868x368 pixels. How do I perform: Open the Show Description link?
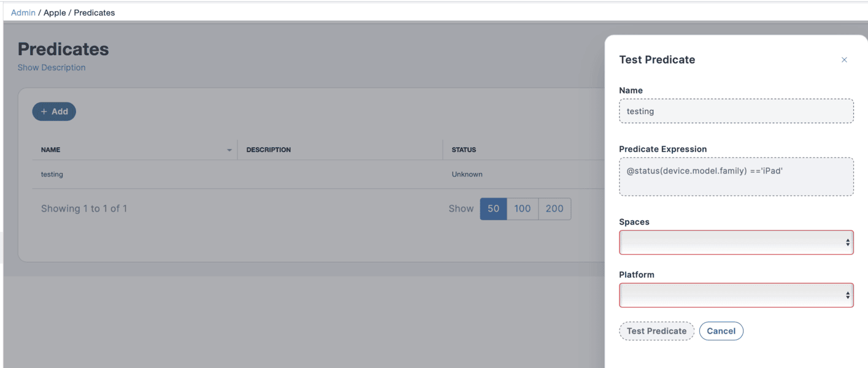pyautogui.click(x=52, y=67)
